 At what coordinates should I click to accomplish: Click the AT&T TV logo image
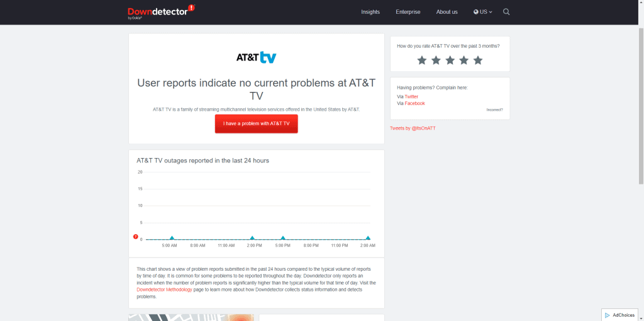coord(257,57)
